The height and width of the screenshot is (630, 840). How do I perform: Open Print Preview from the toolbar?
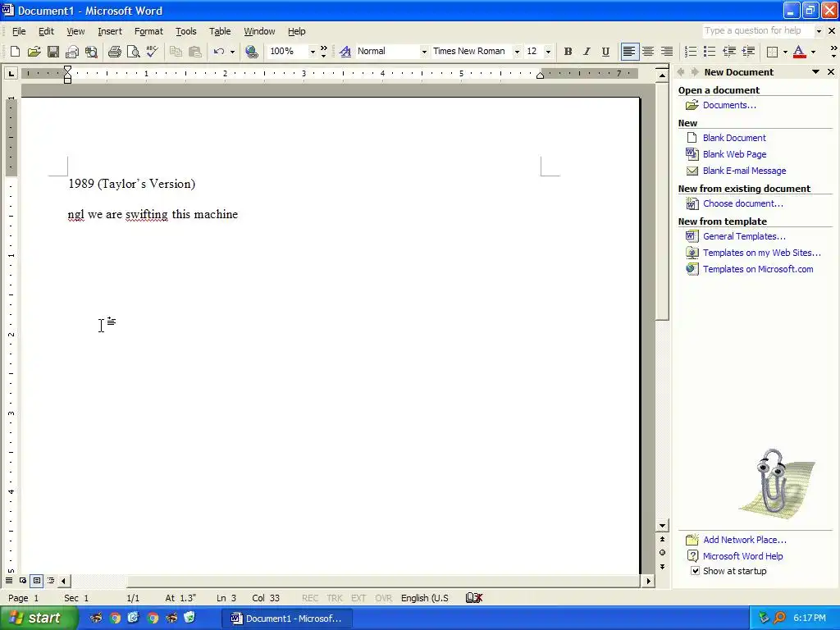[x=133, y=52]
